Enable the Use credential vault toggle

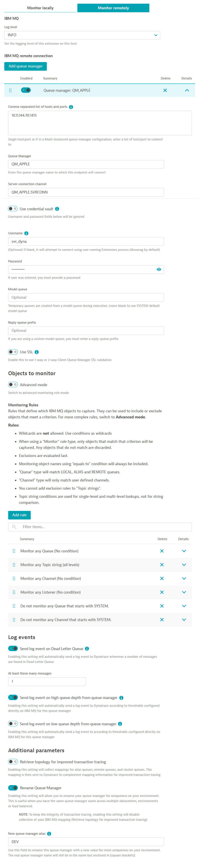[13, 209]
